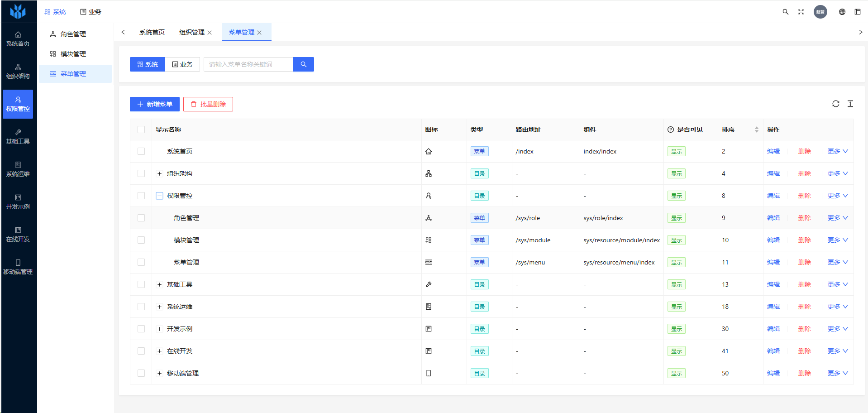Screen dimensions: 868x413
Task: Open 系统运维 in the left sidebar
Action: tap(18, 169)
